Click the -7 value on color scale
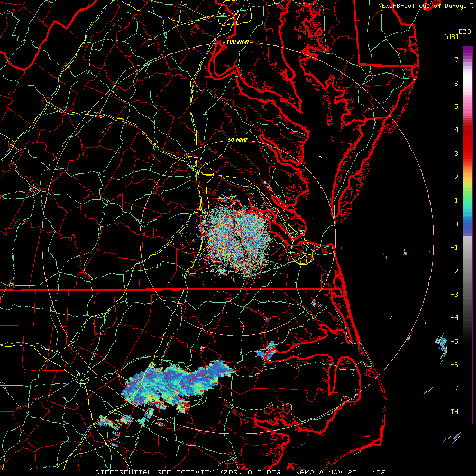This screenshot has width=476, height=476. (454, 388)
